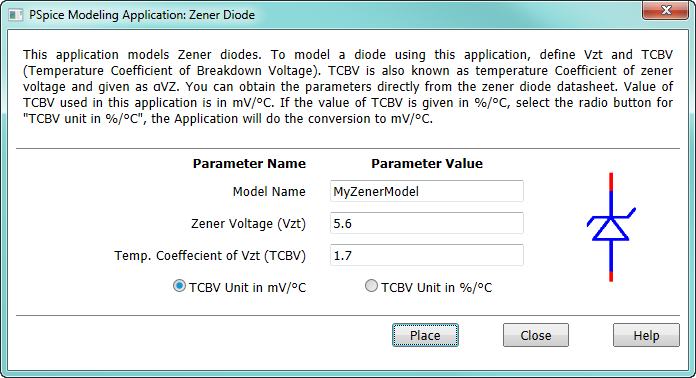
Task: Select TCBV Unit in mV/°C radio button
Action: [x=179, y=286]
